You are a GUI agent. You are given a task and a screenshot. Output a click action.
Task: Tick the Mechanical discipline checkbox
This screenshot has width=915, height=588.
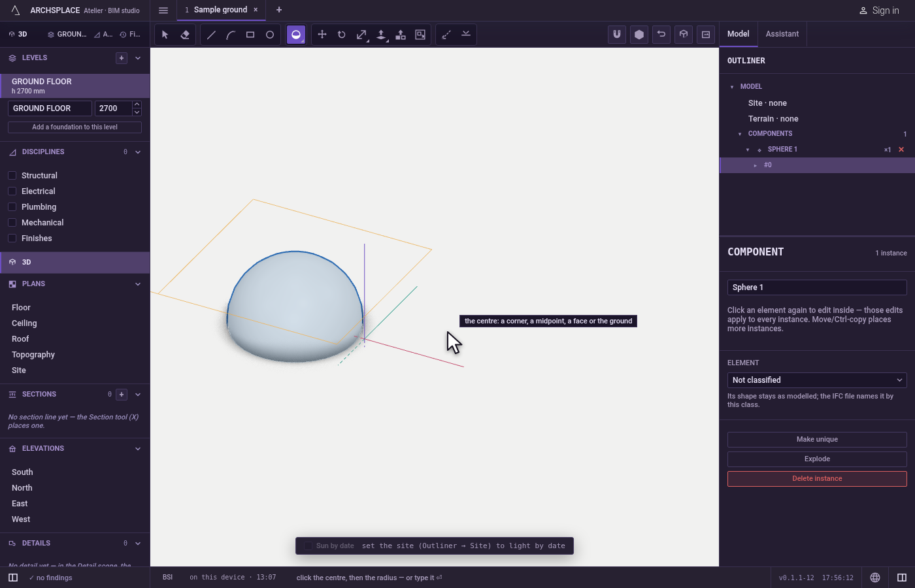coord(12,223)
